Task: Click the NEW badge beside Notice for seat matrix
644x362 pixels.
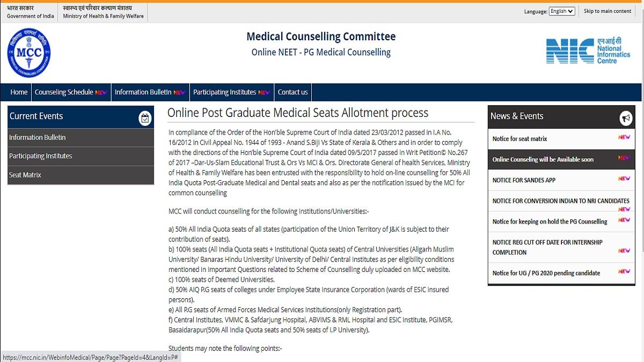Action: point(624,138)
